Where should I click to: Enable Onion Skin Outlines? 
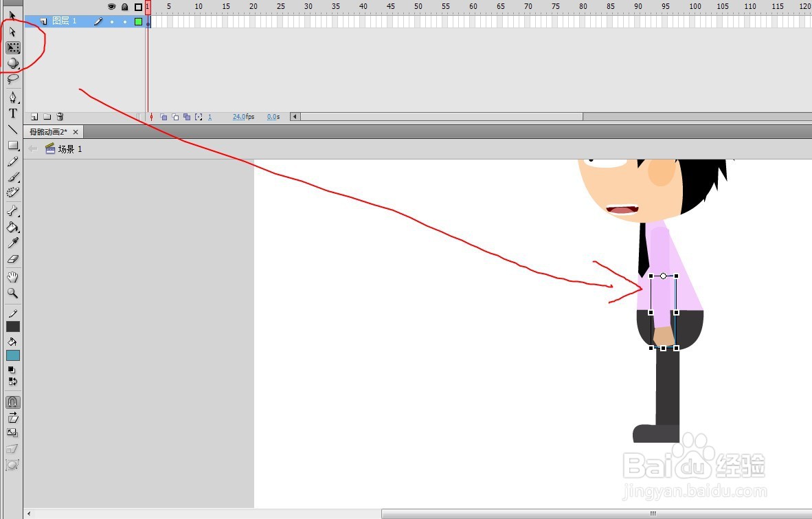point(175,117)
